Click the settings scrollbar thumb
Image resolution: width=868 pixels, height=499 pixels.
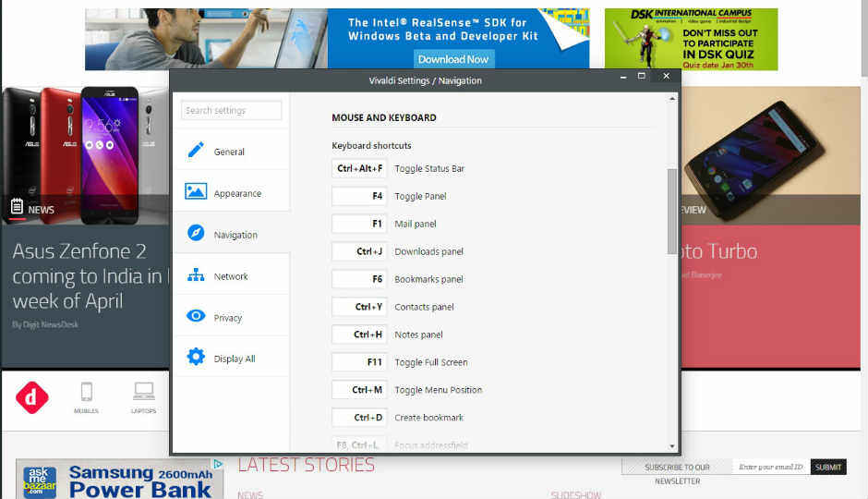coord(672,211)
